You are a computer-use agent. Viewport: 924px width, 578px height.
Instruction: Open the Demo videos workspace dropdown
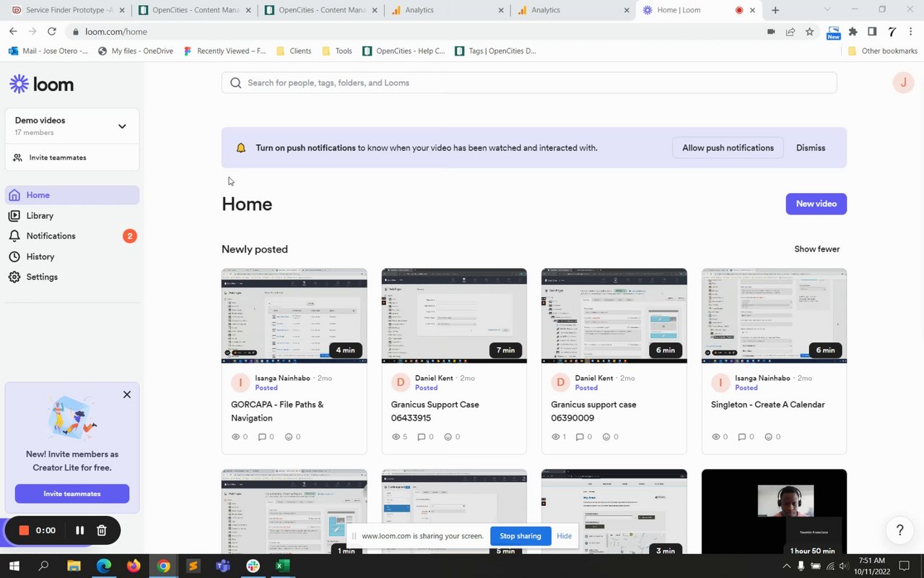[x=72, y=126]
